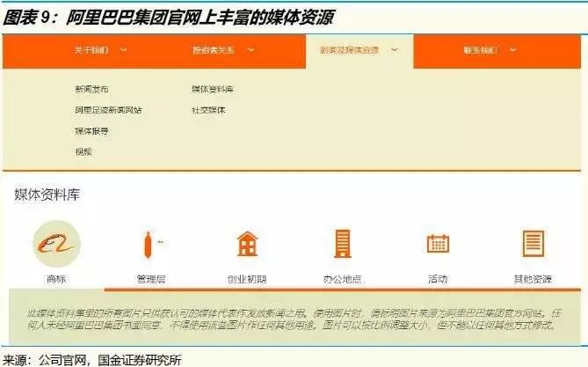Click the calendar icon for 活动
The image size is (588, 367).
[x=438, y=244]
